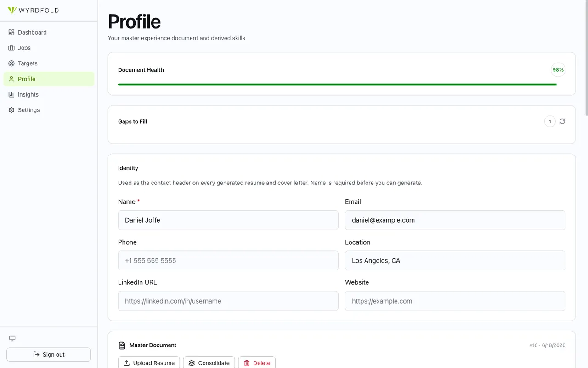Click the Location field Los Angeles, CA
Screen dimensions: 588x368
(x=455, y=260)
